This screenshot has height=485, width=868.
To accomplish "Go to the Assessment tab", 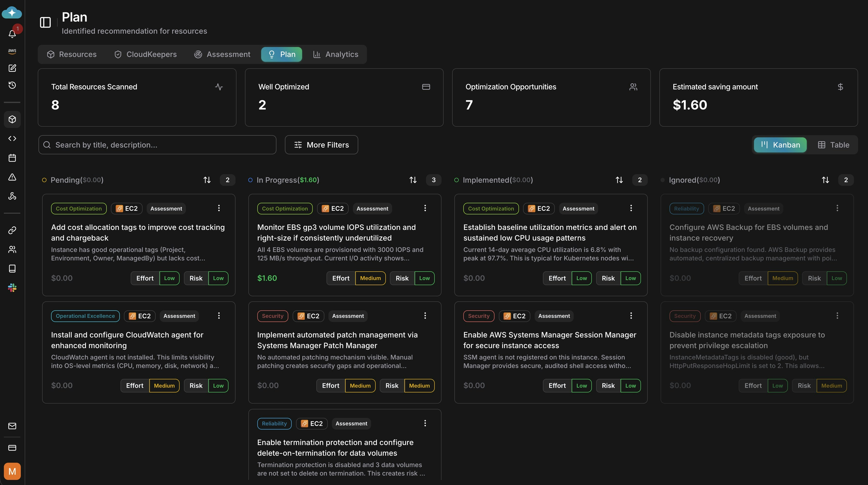I will pos(222,54).
